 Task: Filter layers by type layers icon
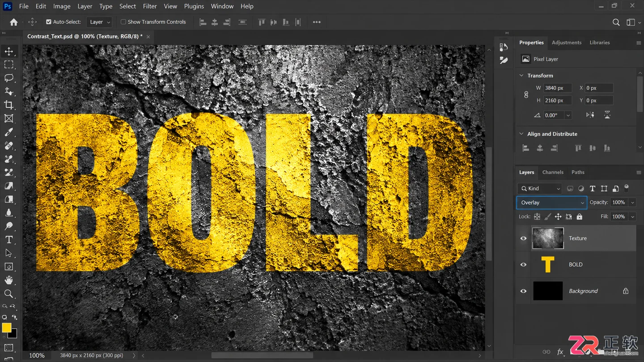coord(593,189)
